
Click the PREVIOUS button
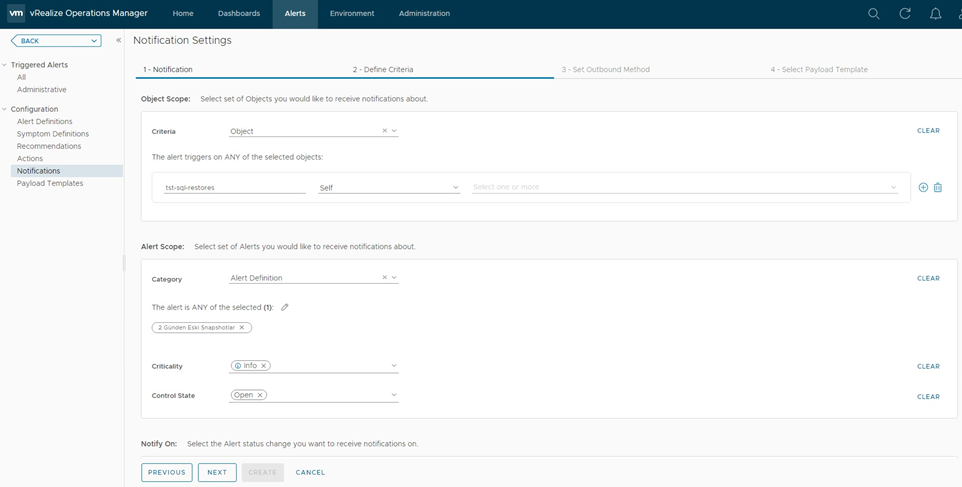[167, 472]
